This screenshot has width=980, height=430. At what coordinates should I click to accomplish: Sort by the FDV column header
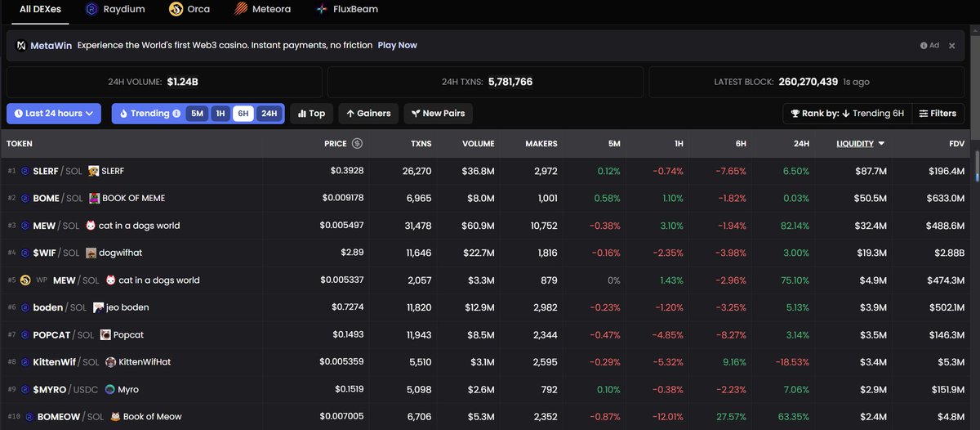click(x=955, y=144)
